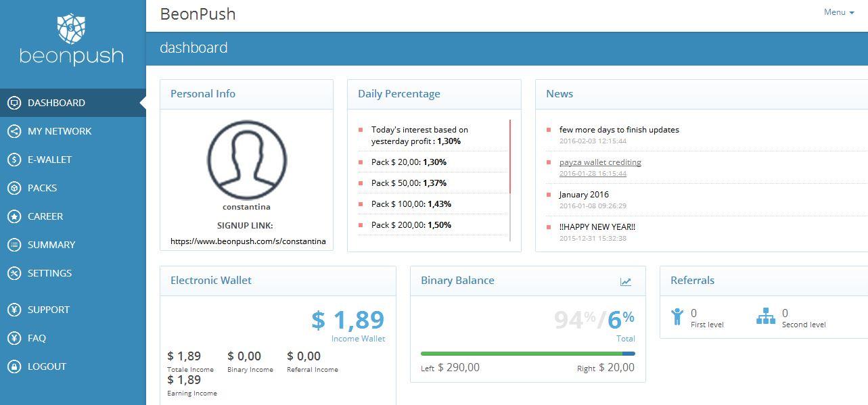
Task: Click the Referrals panel header
Action: (764, 281)
